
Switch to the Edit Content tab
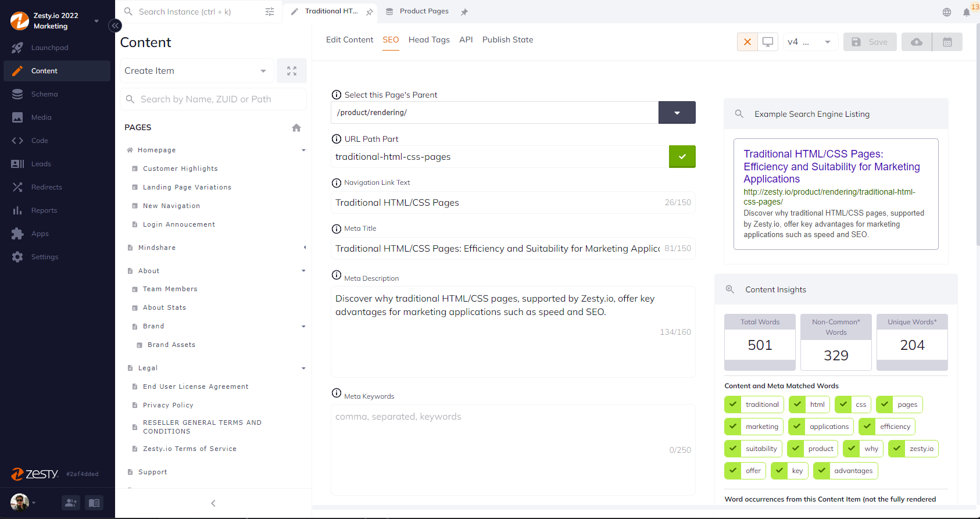tap(349, 40)
